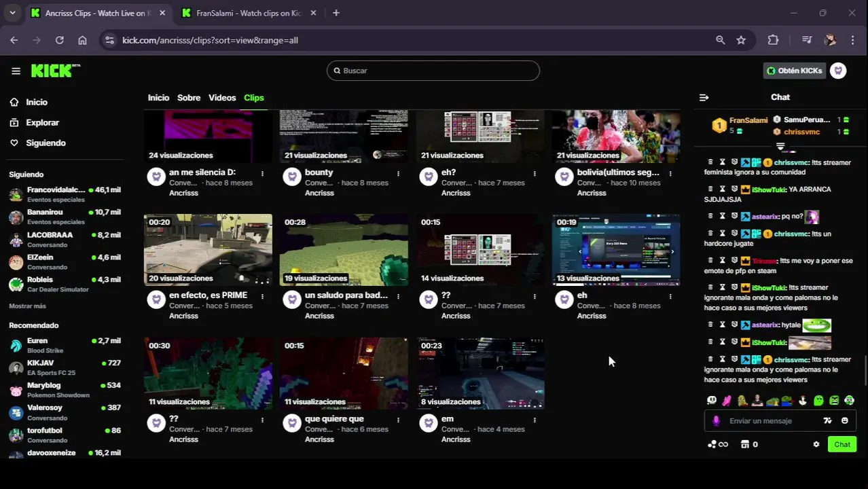Play the 'em' clip thumbnail with 8 views

click(480, 374)
